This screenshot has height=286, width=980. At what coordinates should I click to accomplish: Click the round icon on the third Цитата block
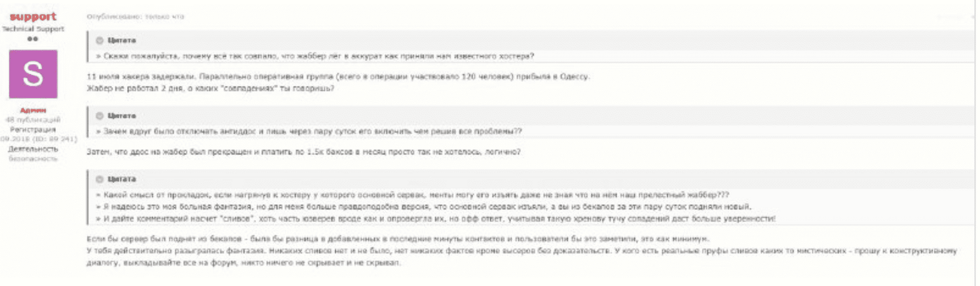pos(99,179)
